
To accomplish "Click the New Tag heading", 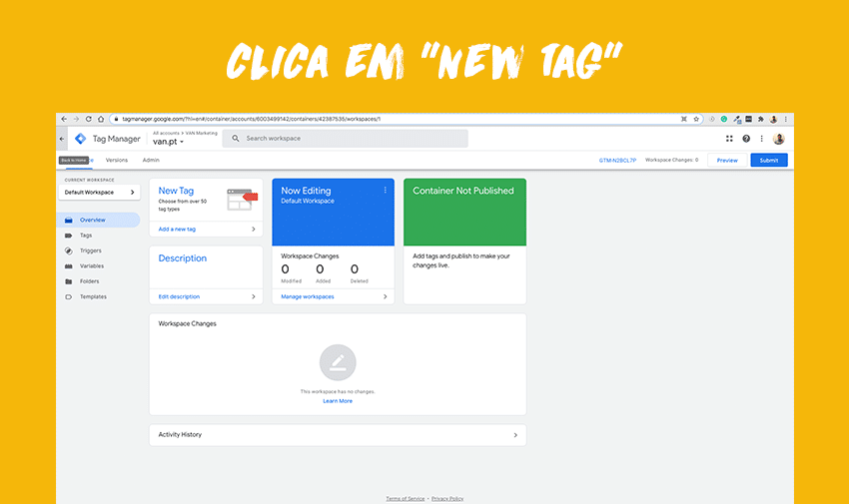I will point(176,191).
